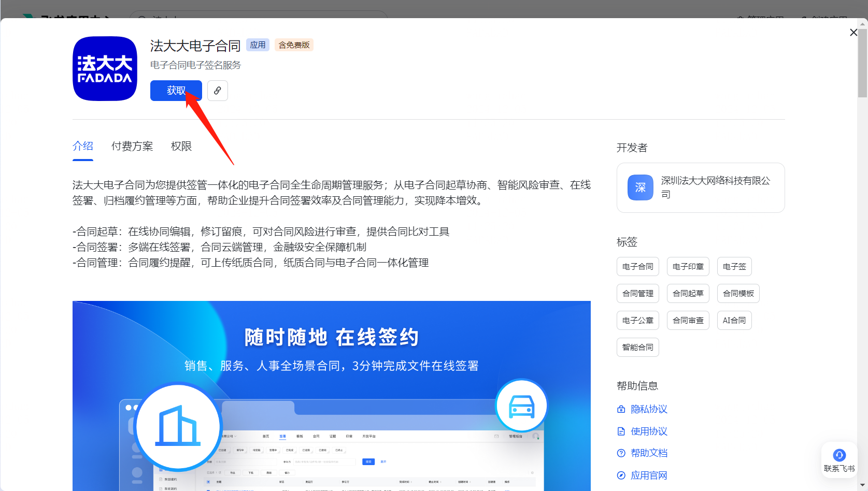Image resolution: width=868 pixels, height=491 pixels.
Task: Click the lock icon beside 隐私协议
Action: (x=621, y=409)
